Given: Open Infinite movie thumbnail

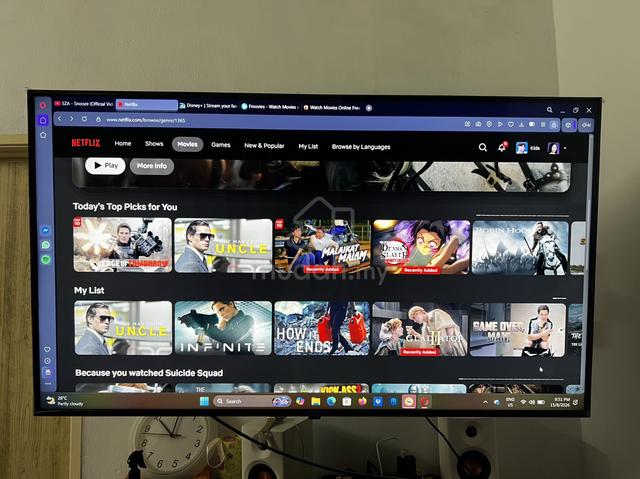Looking at the screenshot, I should [x=223, y=328].
